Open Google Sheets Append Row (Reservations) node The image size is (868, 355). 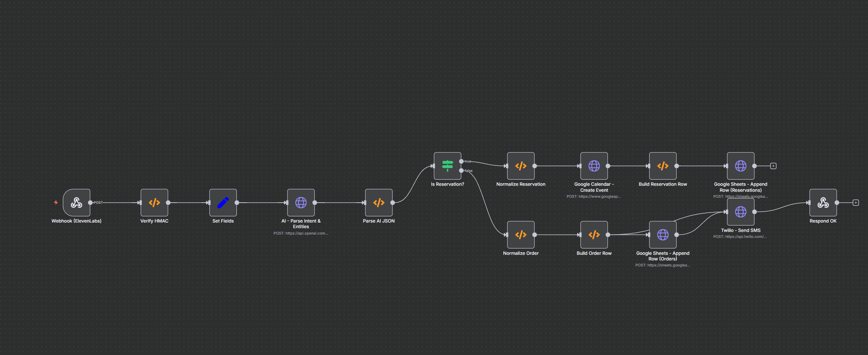741,166
